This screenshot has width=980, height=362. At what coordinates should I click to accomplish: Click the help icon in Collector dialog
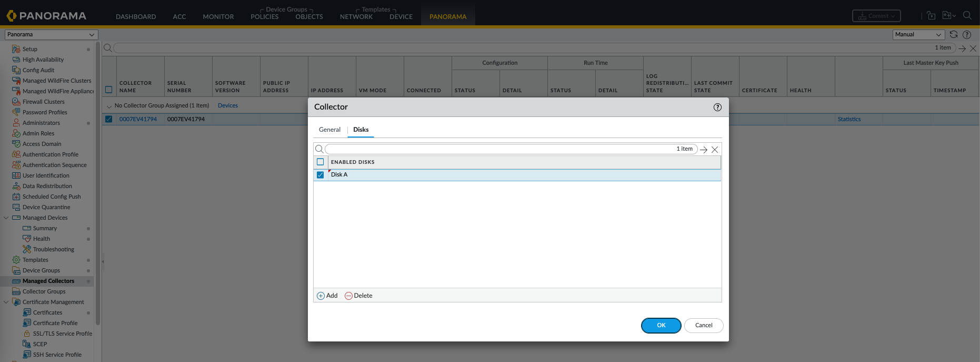tap(717, 107)
